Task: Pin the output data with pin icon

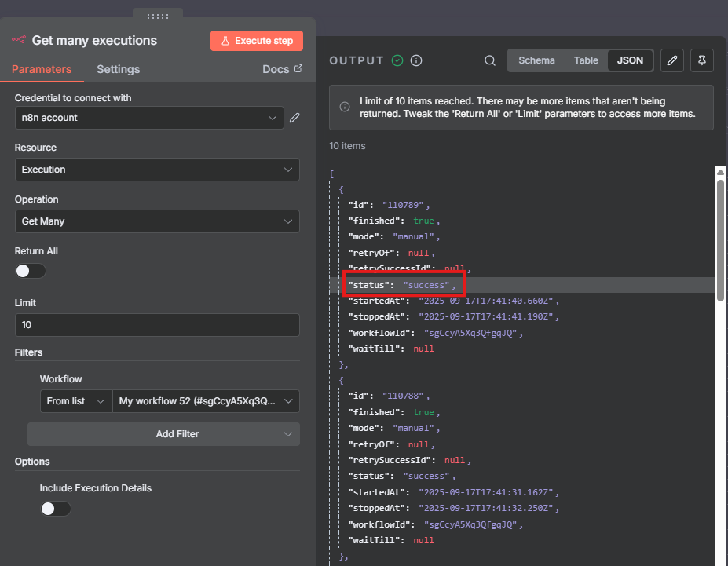Action: coord(701,60)
